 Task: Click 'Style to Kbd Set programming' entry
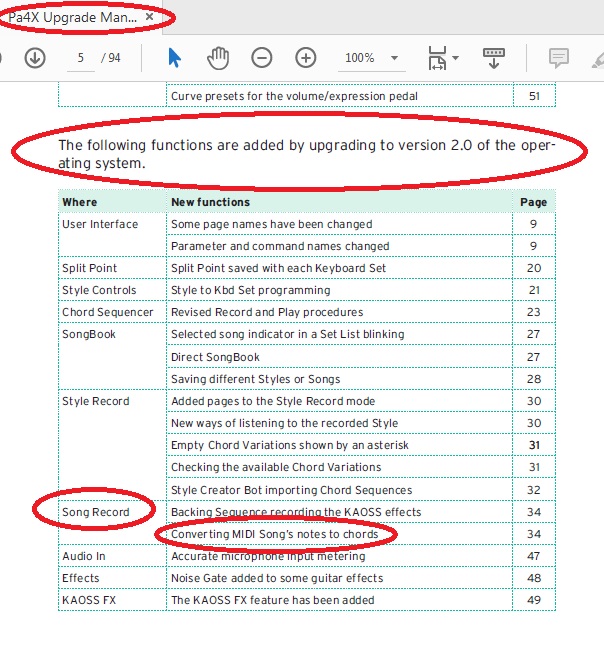(250, 290)
